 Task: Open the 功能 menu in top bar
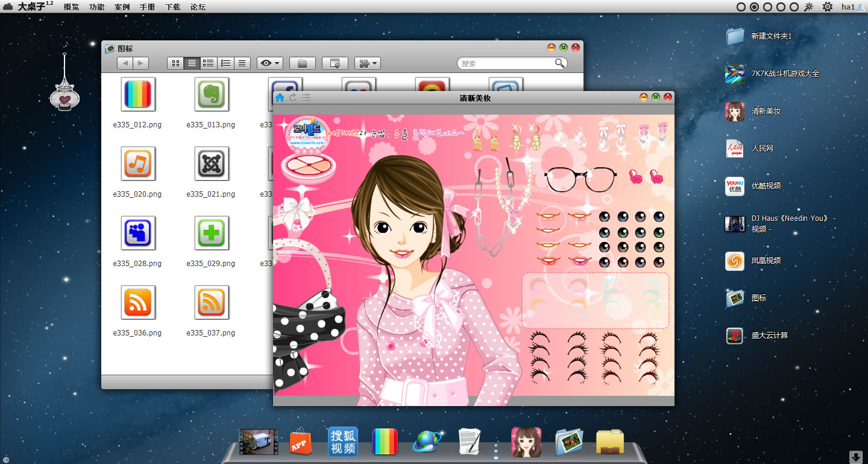96,7
